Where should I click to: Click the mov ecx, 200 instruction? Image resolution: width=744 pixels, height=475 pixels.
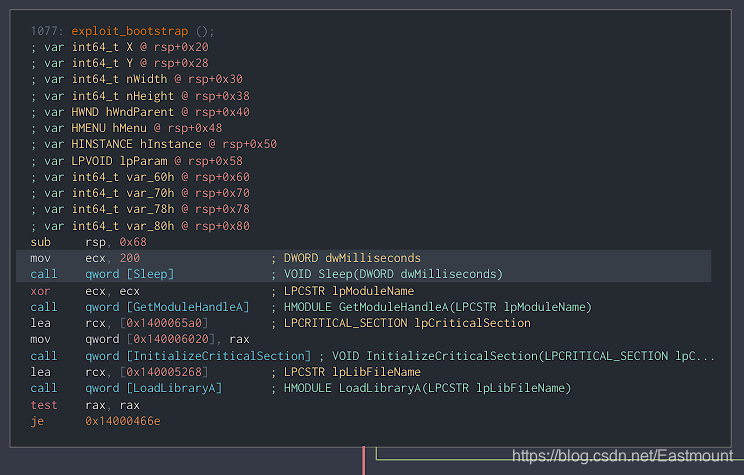tap(85, 258)
